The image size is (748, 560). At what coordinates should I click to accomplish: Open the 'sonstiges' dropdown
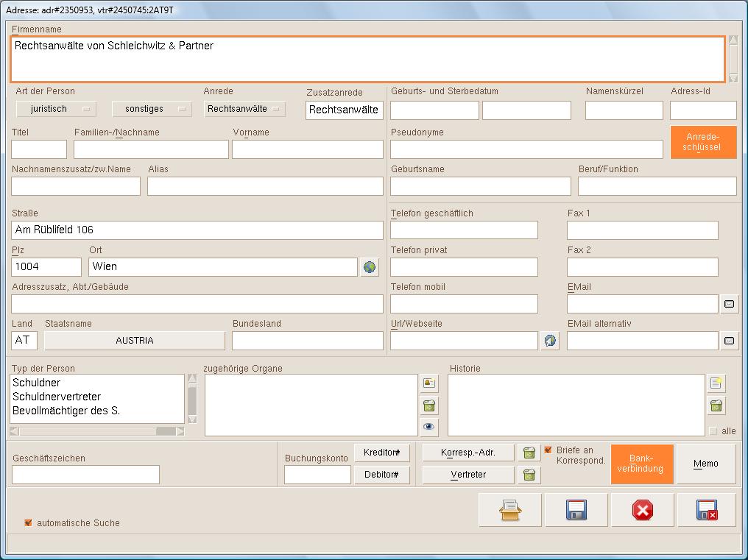(152, 109)
